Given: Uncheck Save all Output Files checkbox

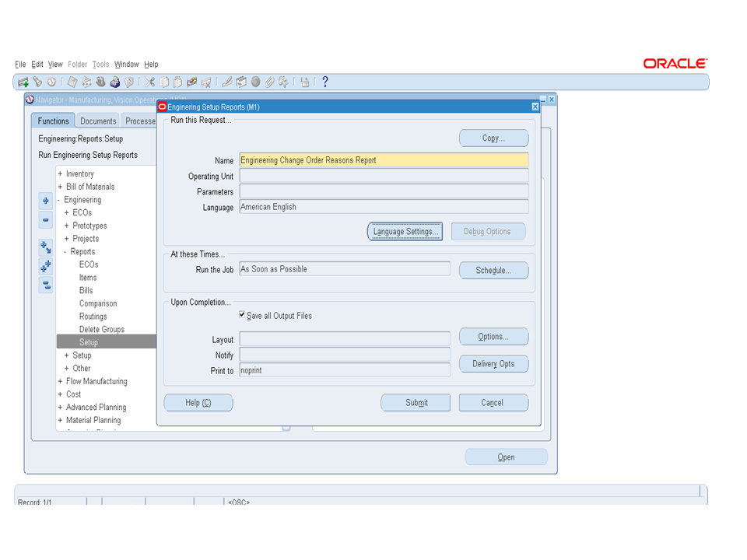Looking at the screenshot, I should (x=243, y=316).
